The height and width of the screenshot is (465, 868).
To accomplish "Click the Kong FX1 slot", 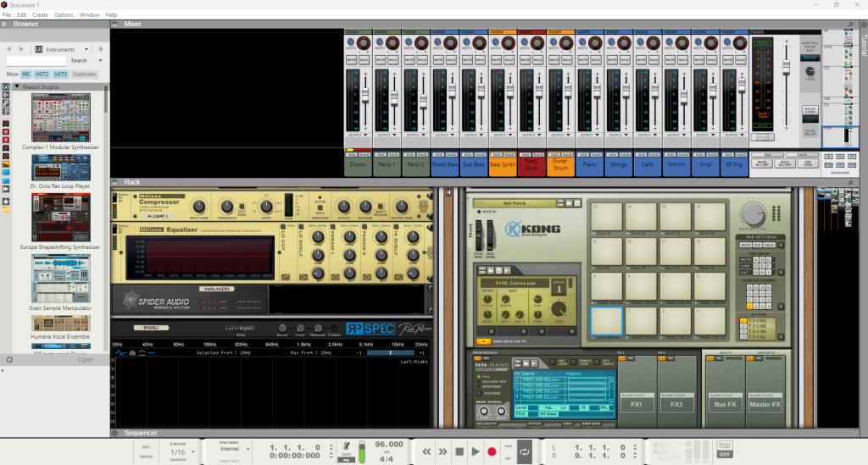I will 637,404.
